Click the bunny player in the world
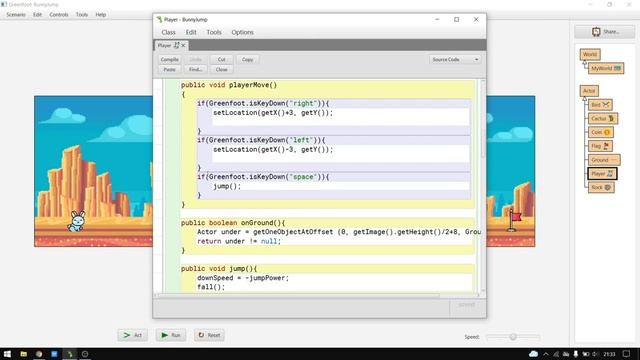 [x=76, y=221]
